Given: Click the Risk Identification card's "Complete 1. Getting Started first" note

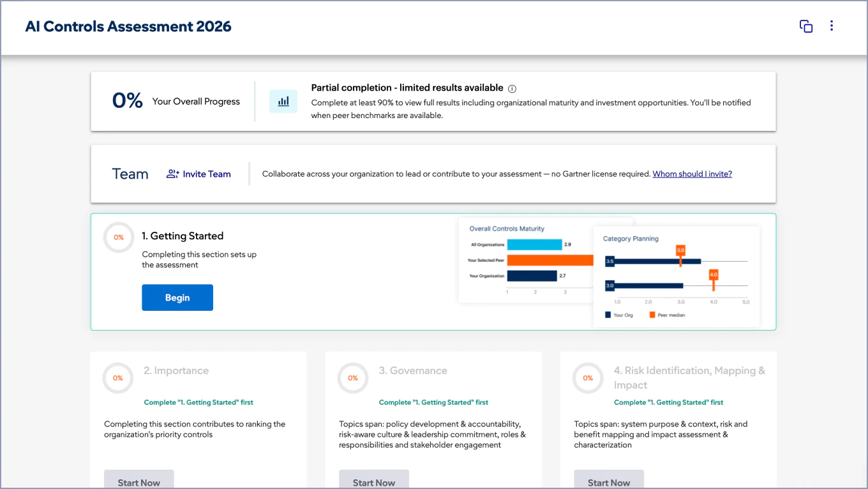Looking at the screenshot, I should pyautogui.click(x=668, y=402).
